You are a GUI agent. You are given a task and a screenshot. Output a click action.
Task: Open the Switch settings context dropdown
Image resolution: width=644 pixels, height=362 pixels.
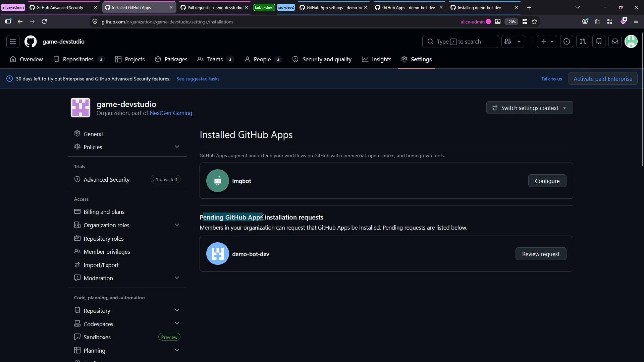click(x=530, y=108)
